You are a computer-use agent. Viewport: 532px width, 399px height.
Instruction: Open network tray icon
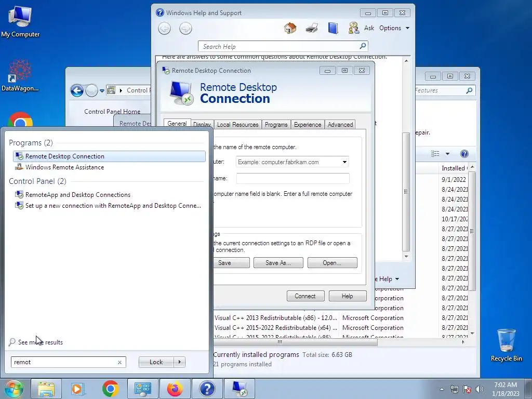[454, 389]
